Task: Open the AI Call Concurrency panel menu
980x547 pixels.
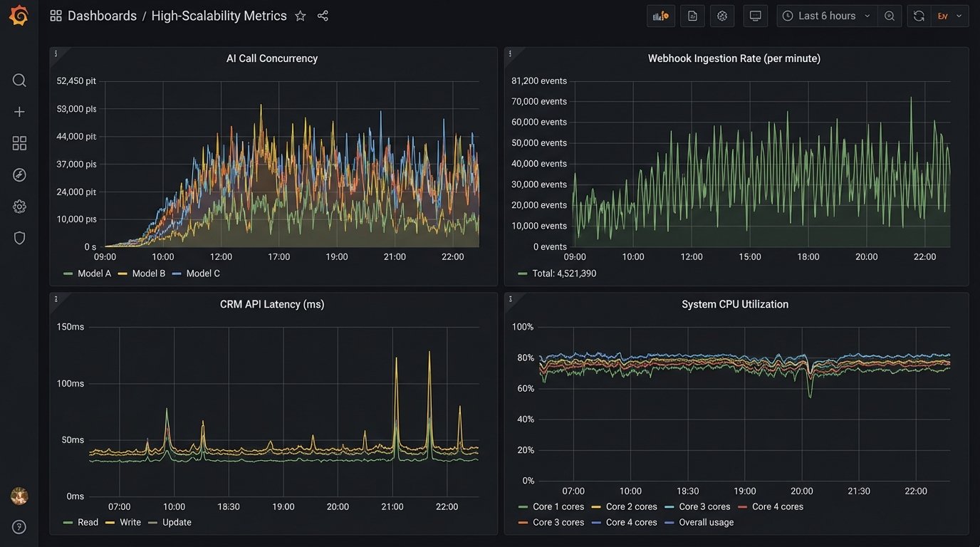Action: 56,53
